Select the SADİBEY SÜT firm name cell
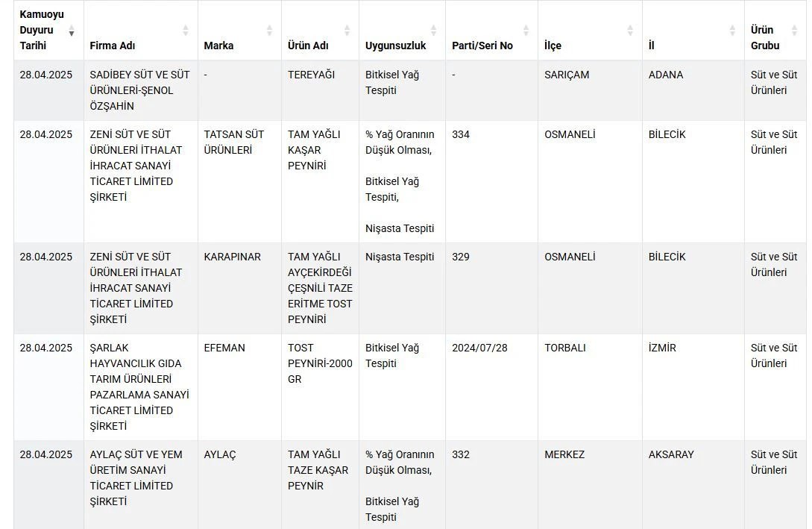The image size is (812, 529). click(139, 90)
